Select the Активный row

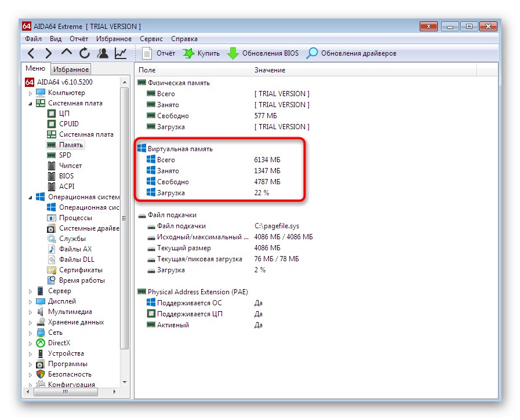[173, 325]
